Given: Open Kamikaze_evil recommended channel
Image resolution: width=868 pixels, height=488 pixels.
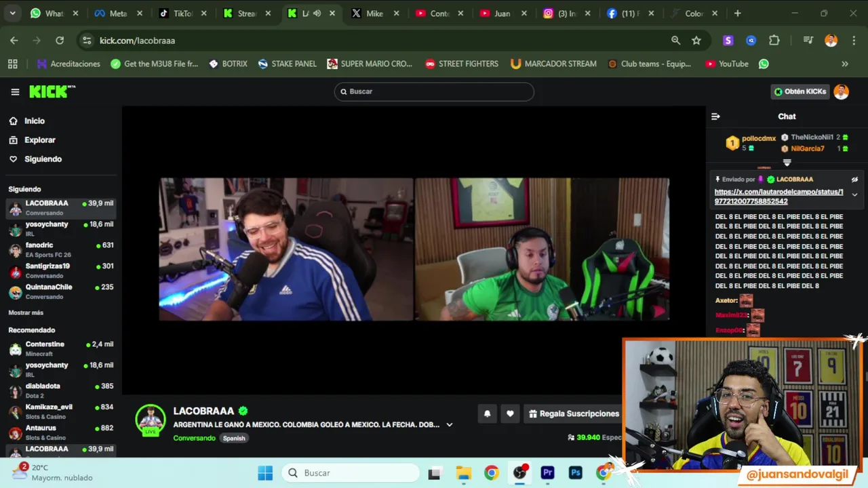Looking at the screenshot, I should 61,412.
